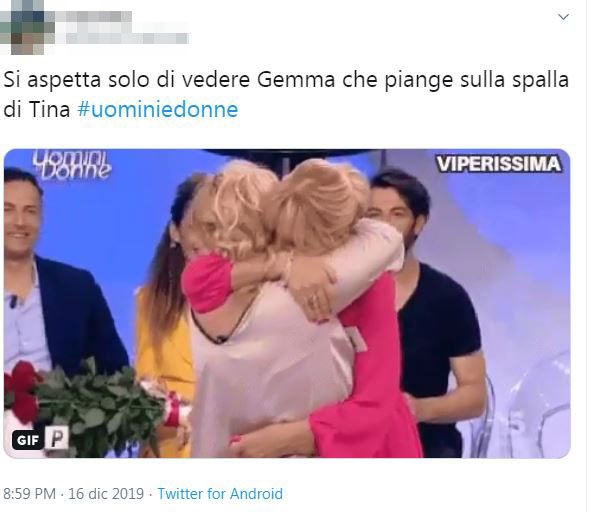This screenshot has width=597, height=512.
Task: Select the Uomini e Donne logo watermark
Action: [x=72, y=165]
